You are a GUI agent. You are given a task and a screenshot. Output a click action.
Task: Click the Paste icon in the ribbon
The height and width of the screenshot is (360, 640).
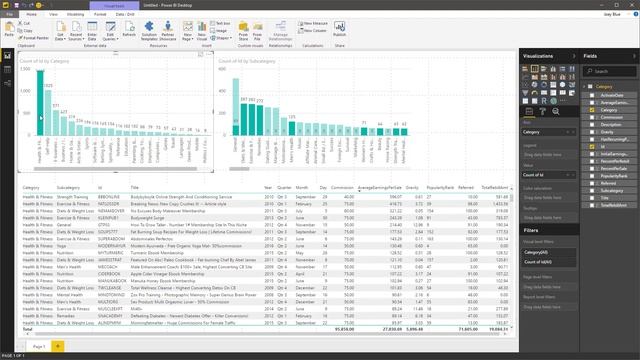click(x=9, y=28)
